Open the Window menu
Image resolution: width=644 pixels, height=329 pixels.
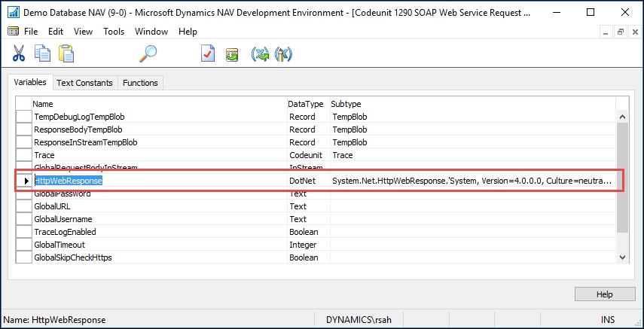(x=151, y=31)
